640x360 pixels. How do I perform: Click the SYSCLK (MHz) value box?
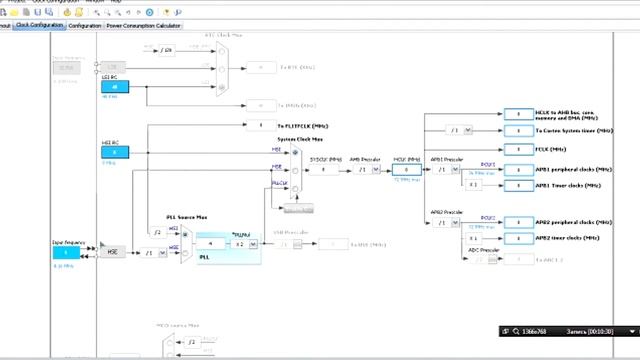(x=324, y=169)
